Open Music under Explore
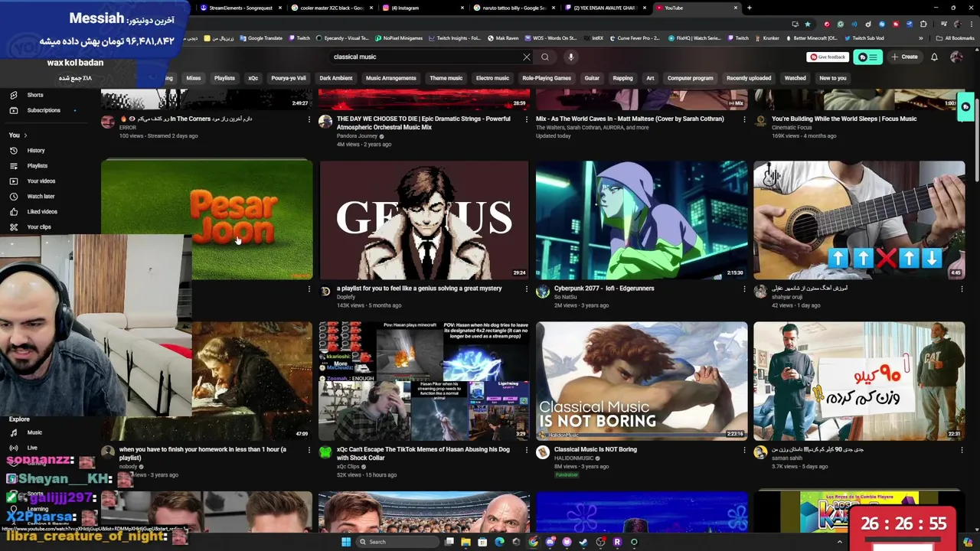 pos(34,432)
